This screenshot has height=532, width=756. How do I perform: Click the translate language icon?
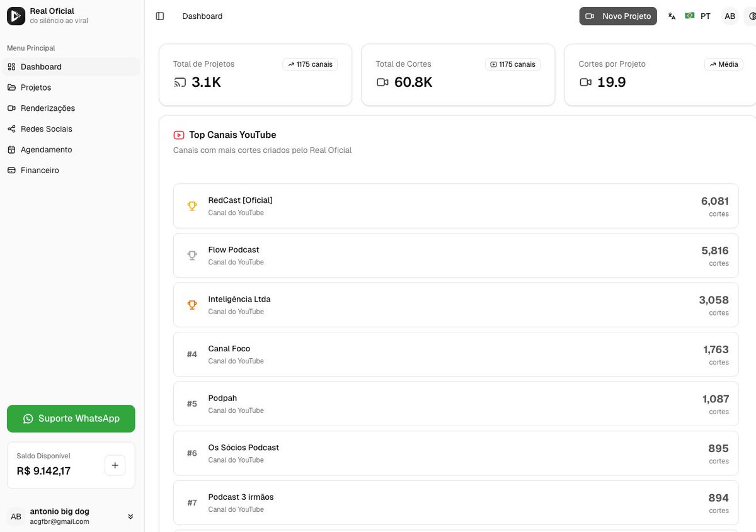(x=672, y=16)
